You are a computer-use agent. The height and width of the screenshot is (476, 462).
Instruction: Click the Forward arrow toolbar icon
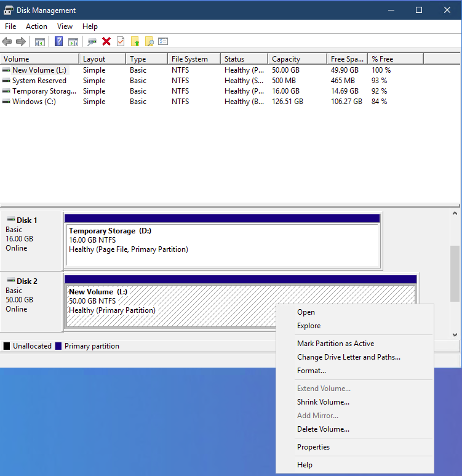click(21, 42)
